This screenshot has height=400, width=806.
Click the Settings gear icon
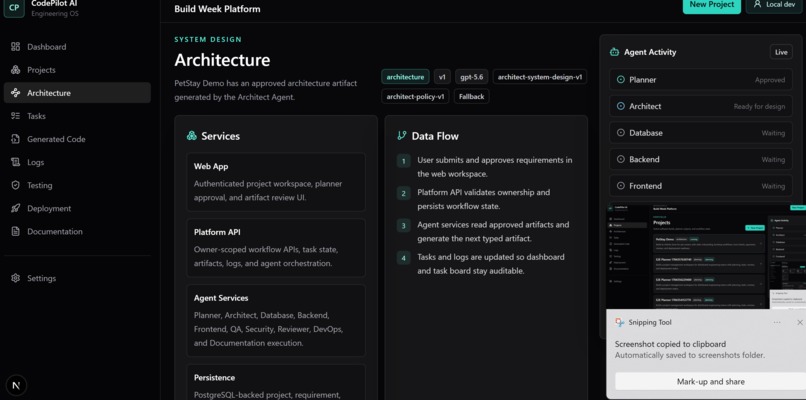(15, 278)
